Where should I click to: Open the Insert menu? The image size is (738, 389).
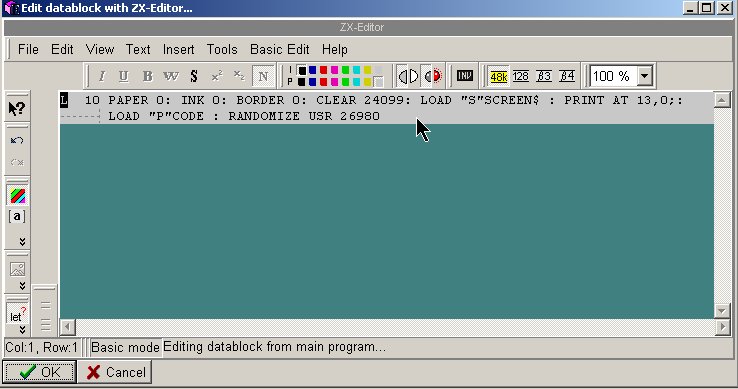178,49
